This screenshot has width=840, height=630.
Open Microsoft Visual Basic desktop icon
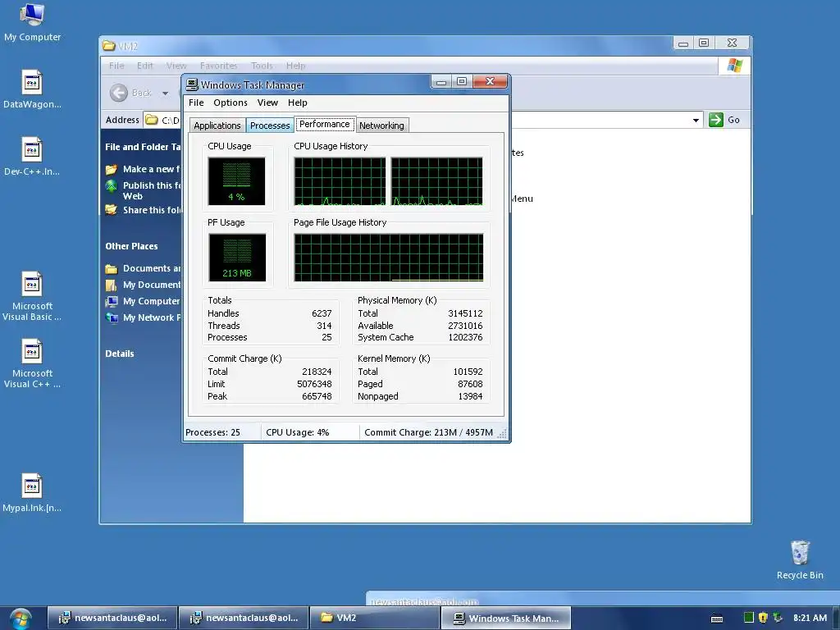click(32, 297)
